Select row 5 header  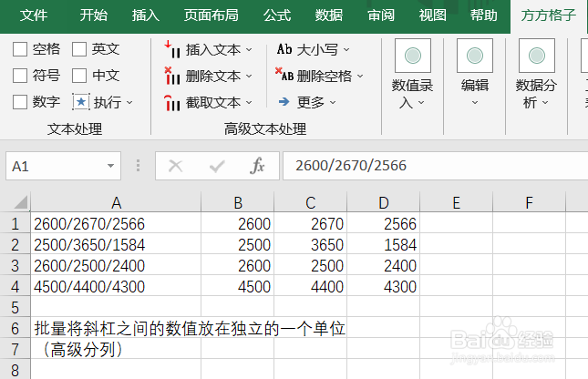(15, 307)
